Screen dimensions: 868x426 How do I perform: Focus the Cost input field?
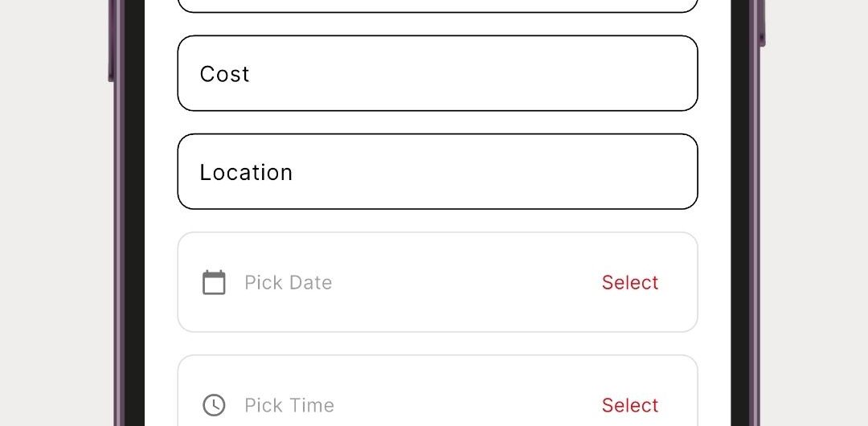tap(437, 73)
